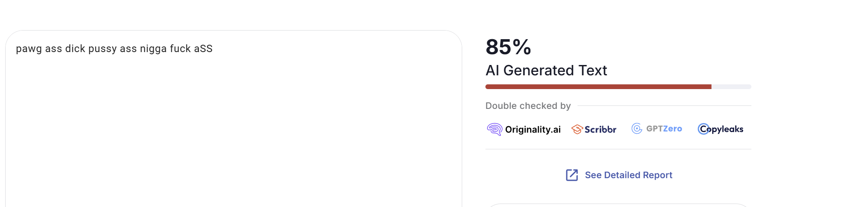Click the partially visible panel below the report link
This screenshot has width=868, height=207.
pos(618,205)
